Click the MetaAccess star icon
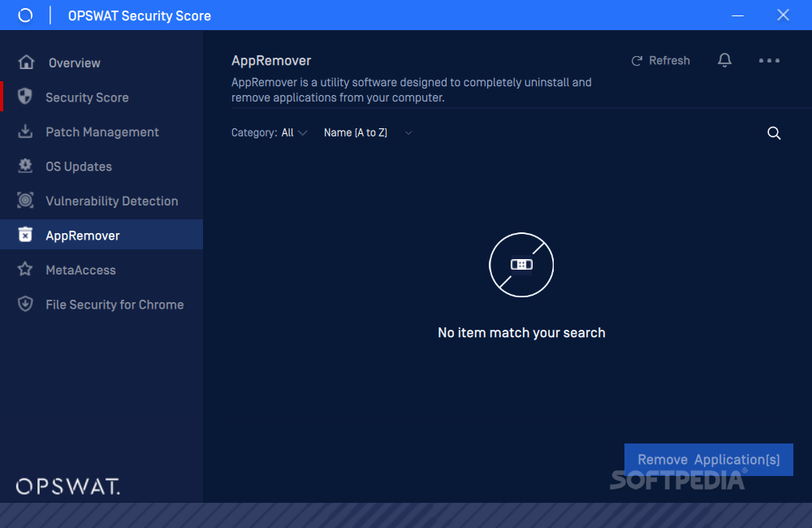The height and width of the screenshot is (528, 812). [25, 269]
